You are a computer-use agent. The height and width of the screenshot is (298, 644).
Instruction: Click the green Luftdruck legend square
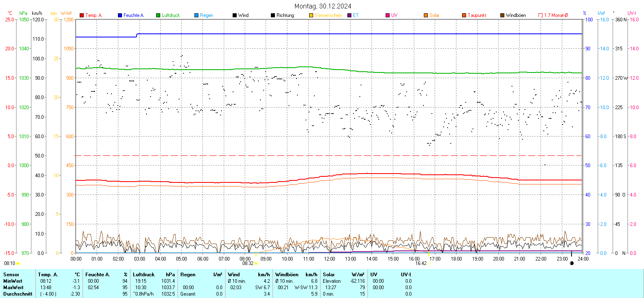click(x=158, y=15)
